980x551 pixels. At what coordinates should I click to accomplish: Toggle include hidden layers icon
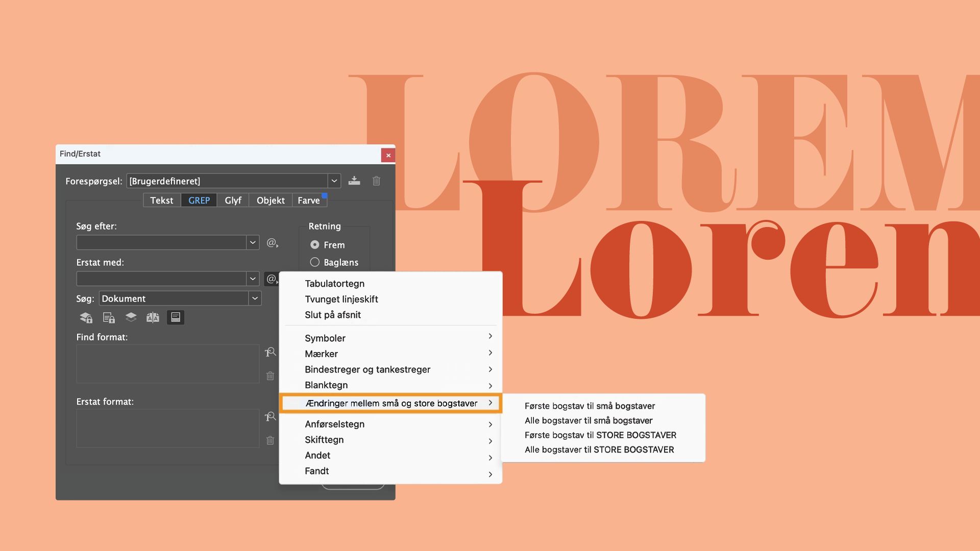click(x=131, y=317)
